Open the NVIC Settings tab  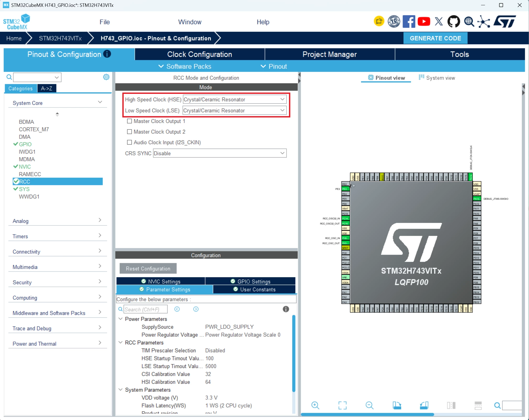click(x=161, y=281)
